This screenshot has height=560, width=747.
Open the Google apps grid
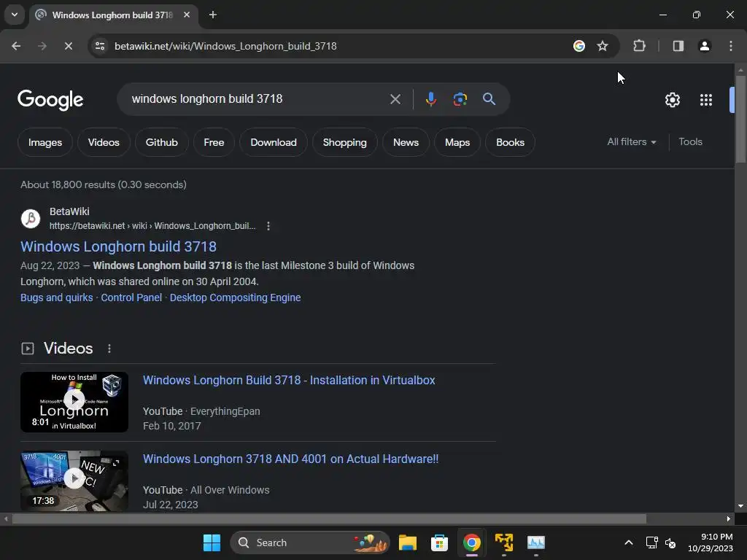pyautogui.click(x=705, y=100)
